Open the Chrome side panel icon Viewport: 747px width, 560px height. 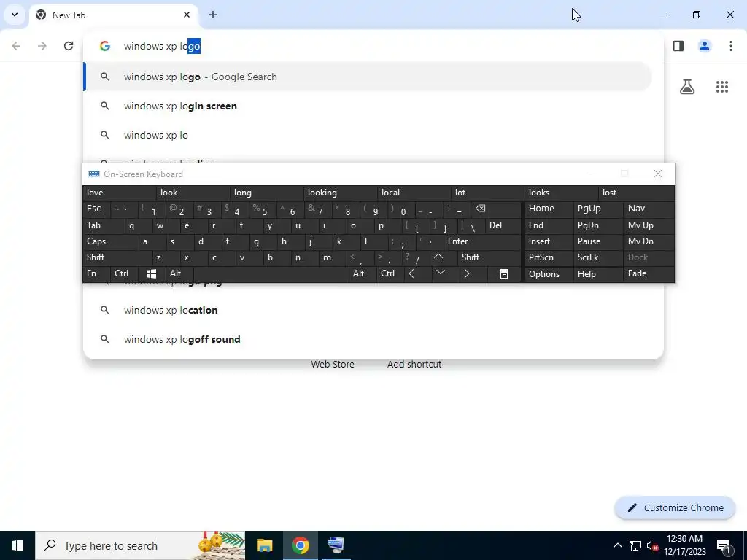pyautogui.click(x=678, y=46)
